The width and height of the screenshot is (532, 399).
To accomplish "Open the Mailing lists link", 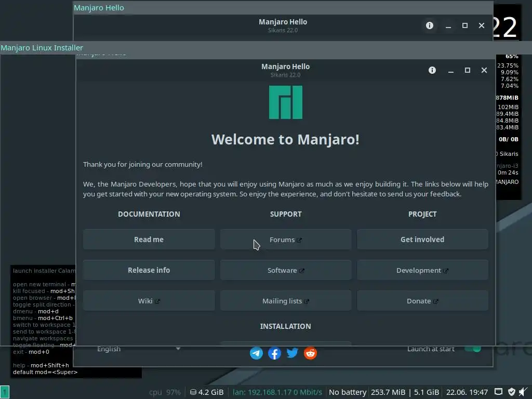I will tap(286, 301).
